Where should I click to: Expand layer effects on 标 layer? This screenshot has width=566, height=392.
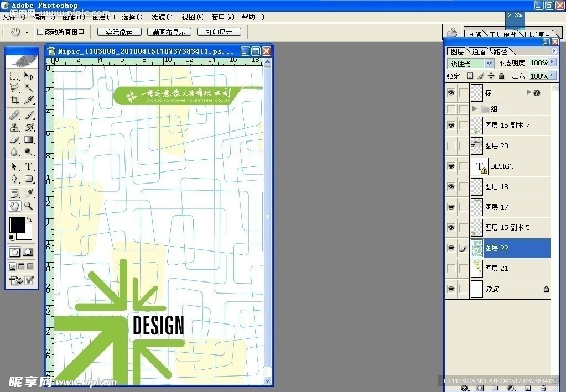529,92
